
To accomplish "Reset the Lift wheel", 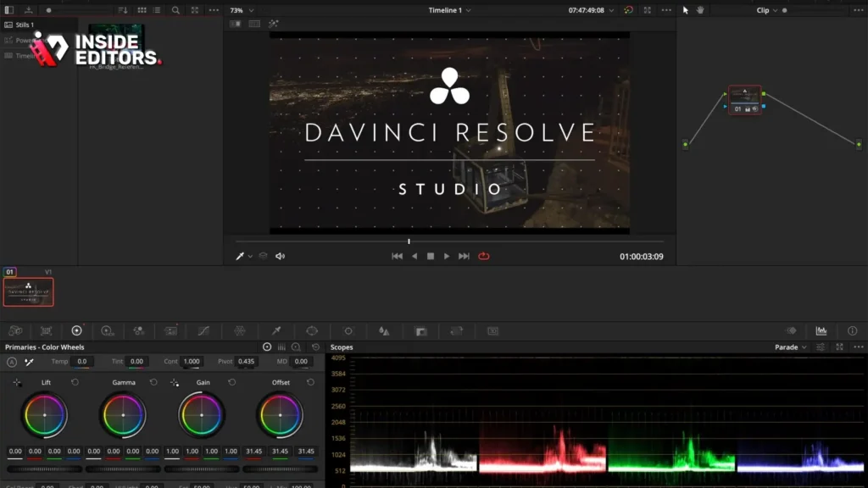I will point(75,382).
